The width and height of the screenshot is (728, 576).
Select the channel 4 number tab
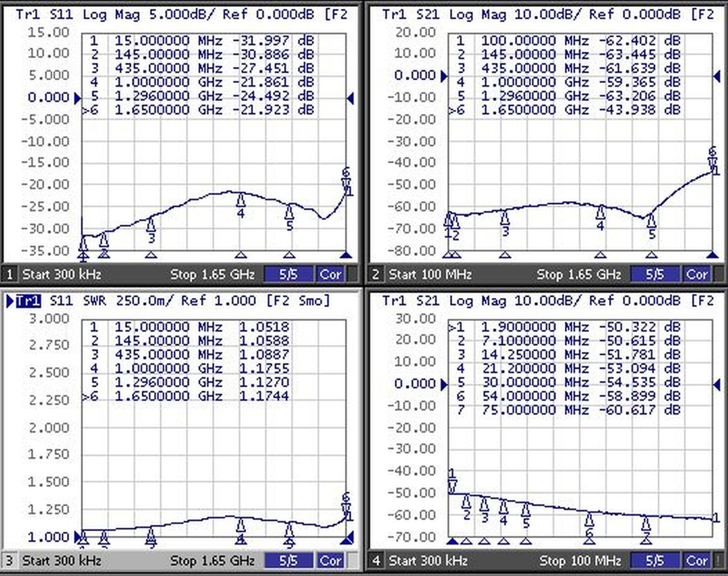[x=375, y=561]
